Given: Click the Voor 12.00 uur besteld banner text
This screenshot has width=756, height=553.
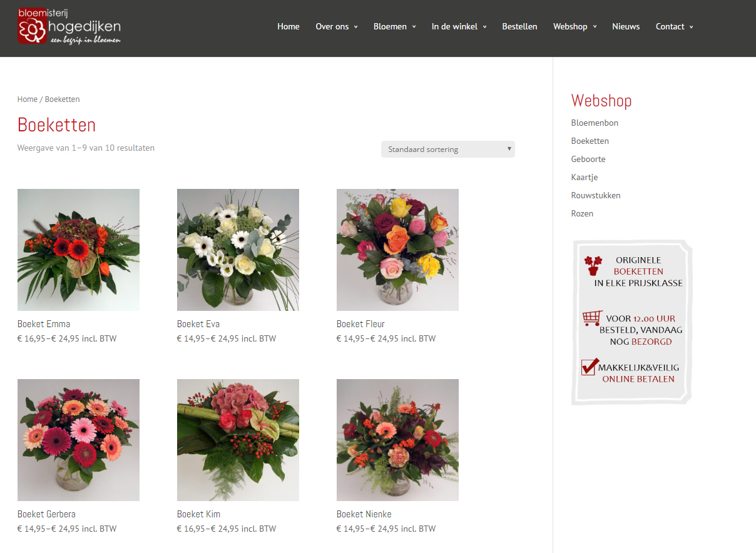Looking at the screenshot, I should pyautogui.click(x=641, y=330).
